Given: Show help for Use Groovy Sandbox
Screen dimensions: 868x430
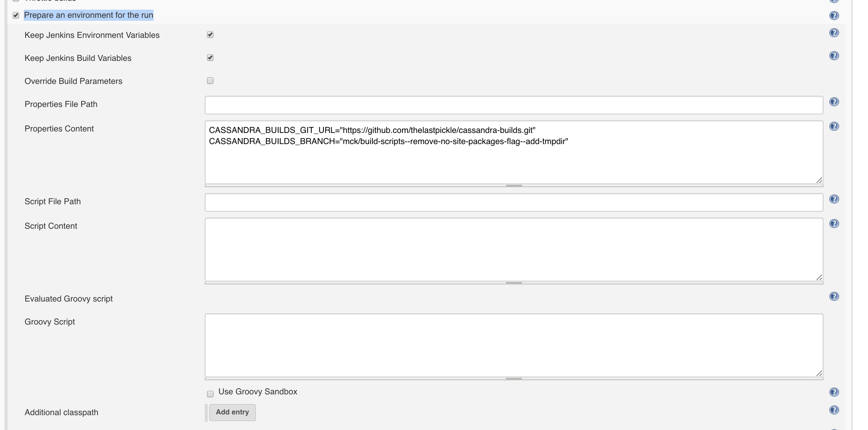Looking at the screenshot, I should [834, 392].
